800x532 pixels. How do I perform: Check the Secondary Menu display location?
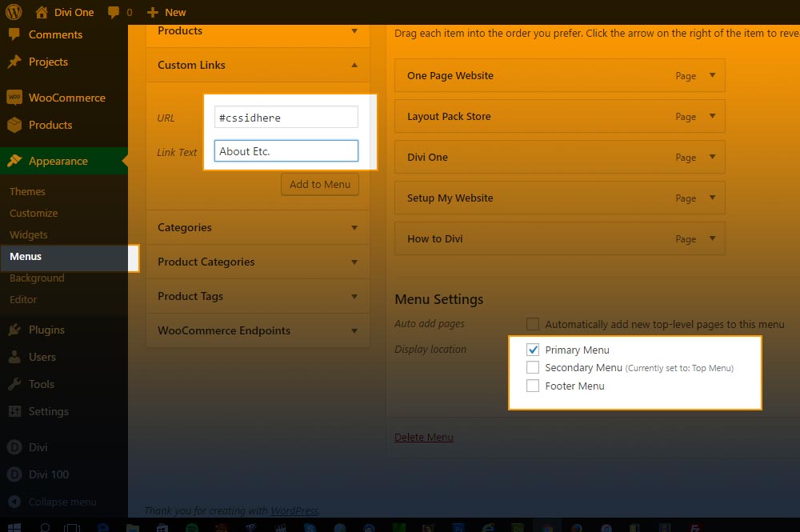(x=533, y=367)
